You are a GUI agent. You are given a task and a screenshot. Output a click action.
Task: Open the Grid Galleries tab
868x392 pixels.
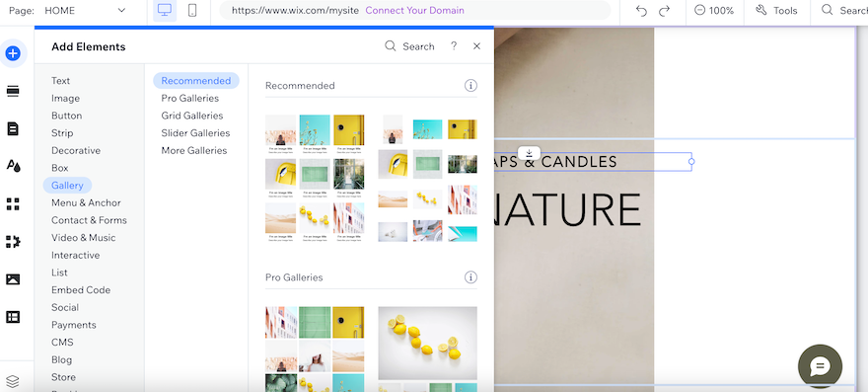[192, 116]
